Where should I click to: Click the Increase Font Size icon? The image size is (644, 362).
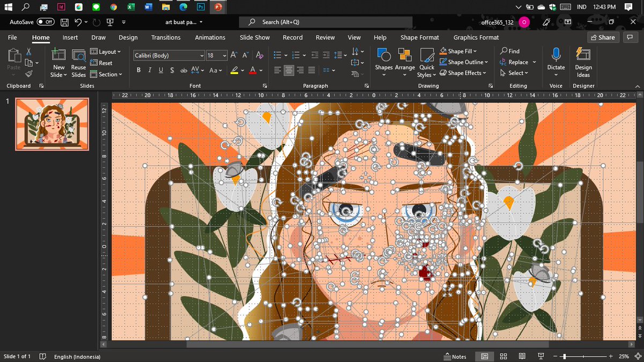click(x=234, y=55)
